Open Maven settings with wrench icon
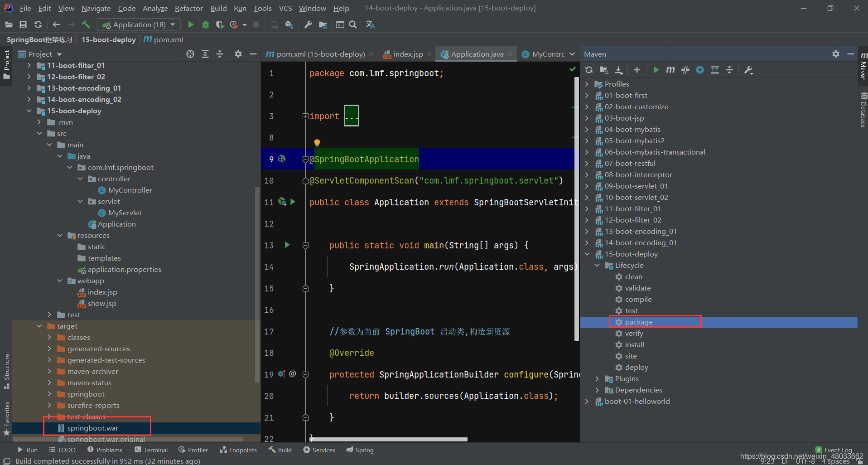Screen dimensions: 868x465 748,70
